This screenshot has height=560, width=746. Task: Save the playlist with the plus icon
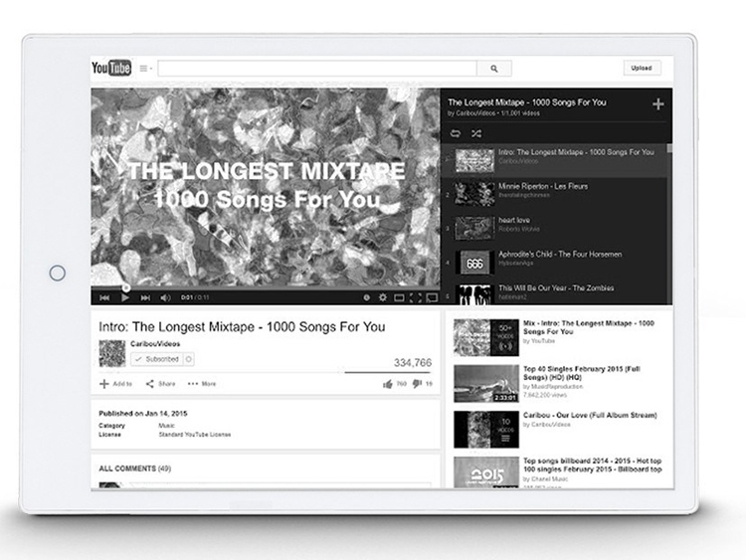coord(658,104)
